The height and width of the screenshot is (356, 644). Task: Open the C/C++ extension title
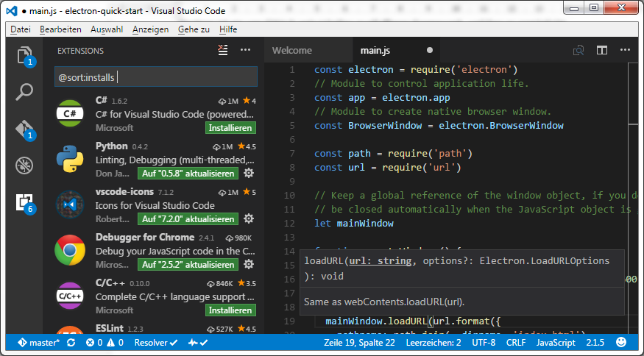110,283
